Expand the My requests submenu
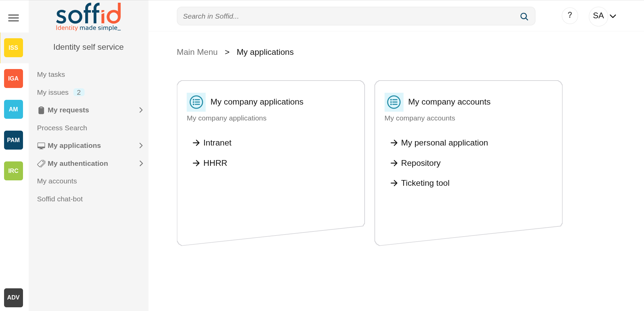 [141, 110]
